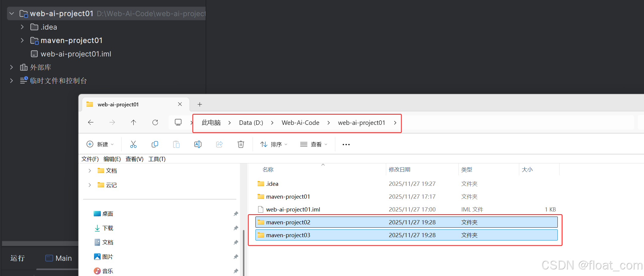
Task: Click the pin icon next to 桌面
Action: (x=236, y=214)
